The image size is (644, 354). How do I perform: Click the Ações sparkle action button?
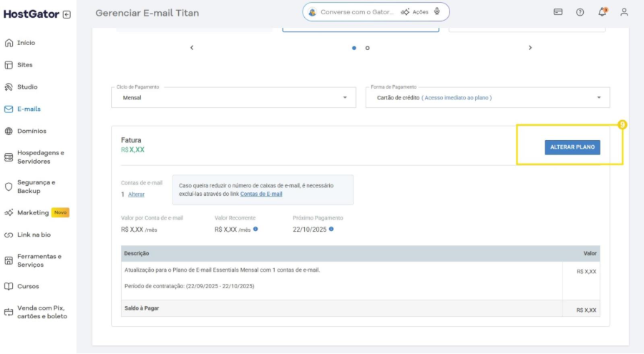click(x=414, y=12)
